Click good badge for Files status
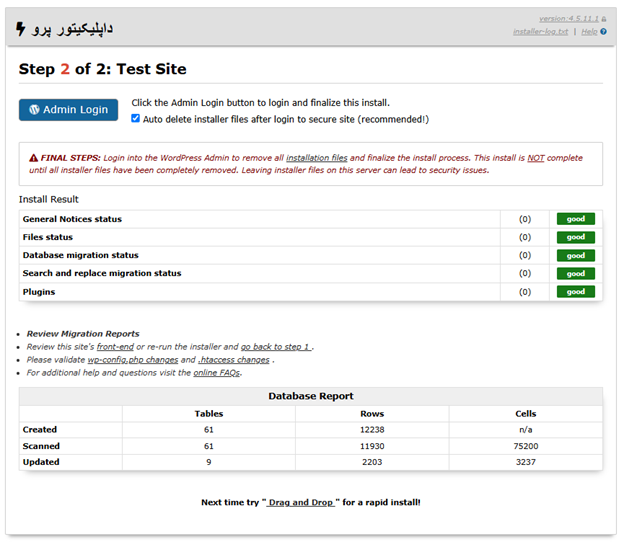The width and height of the screenshot is (624, 542). point(575,237)
